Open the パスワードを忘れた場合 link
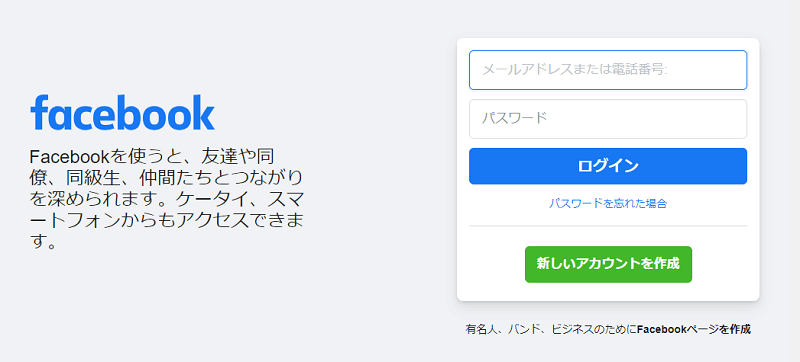Image resolution: width=800 pixels, height=362 pixels. click(608, 204)
